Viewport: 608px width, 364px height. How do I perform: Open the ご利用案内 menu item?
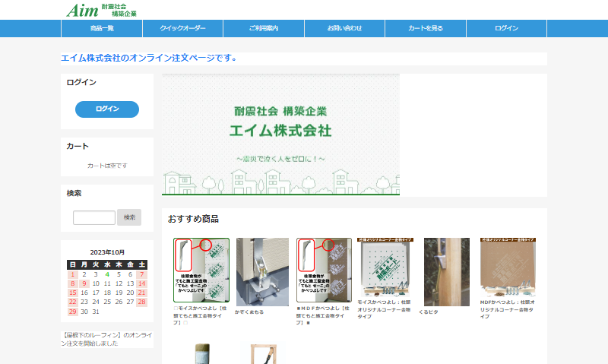pos(264,28)
